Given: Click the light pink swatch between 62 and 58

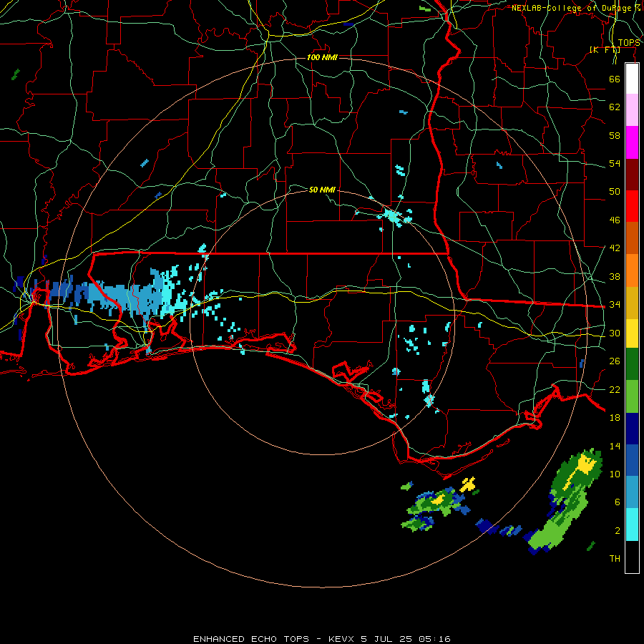Looking at the screenshot, I should click(632, 109).
